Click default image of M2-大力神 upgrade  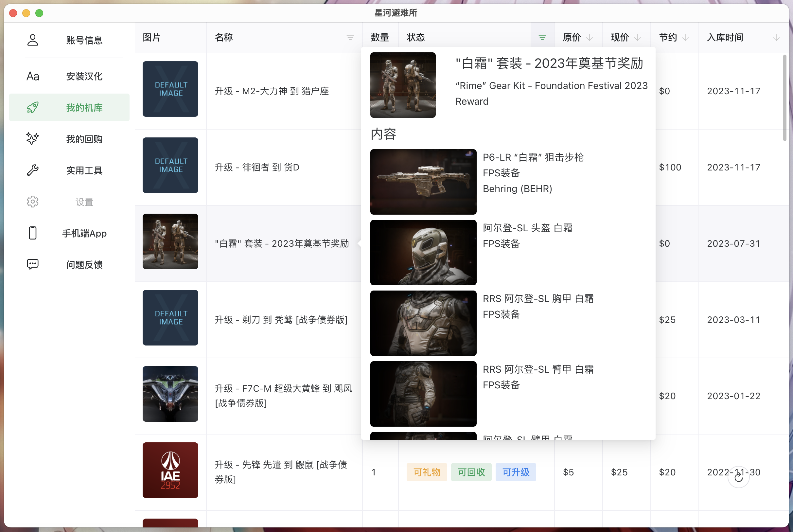click(170, 89)
